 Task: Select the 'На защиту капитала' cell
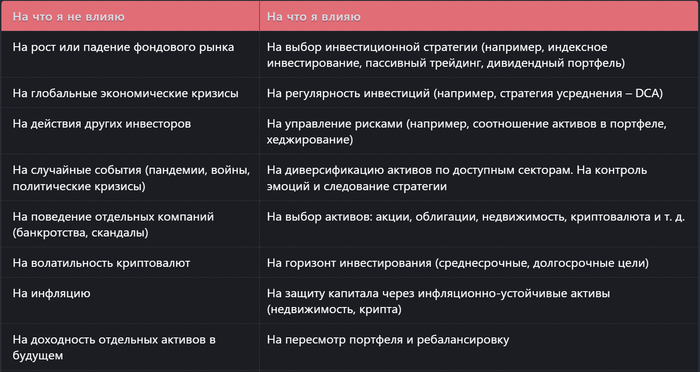(479, 300)
